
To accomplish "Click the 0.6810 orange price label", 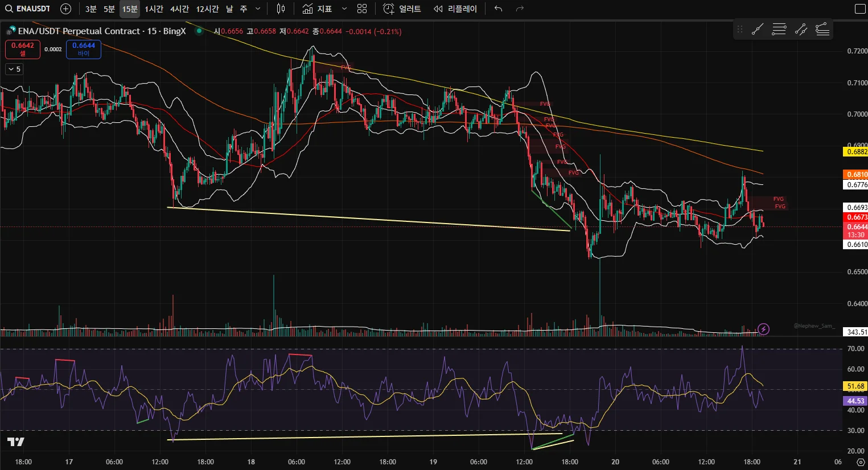I will (855, 175).
